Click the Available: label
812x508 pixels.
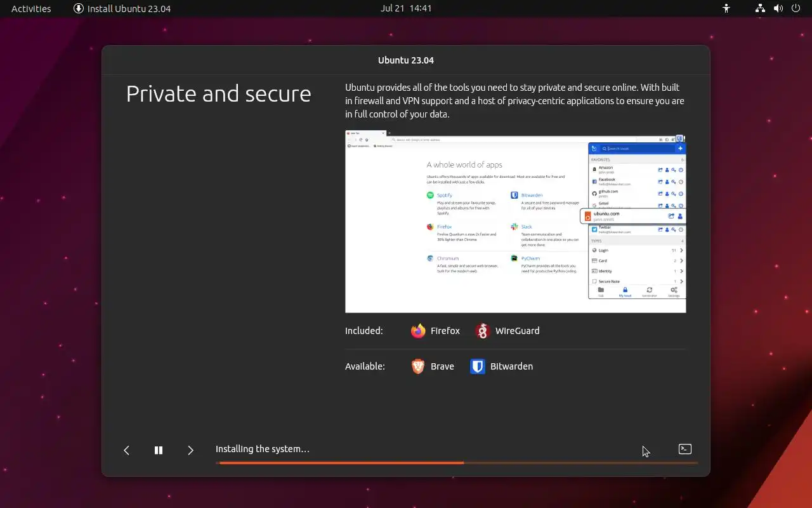pos(365,366)
